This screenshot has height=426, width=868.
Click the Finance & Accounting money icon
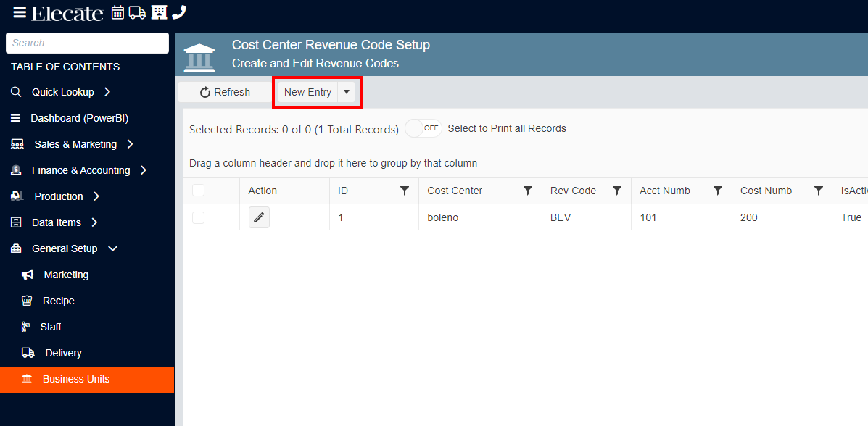coord(16,170)
